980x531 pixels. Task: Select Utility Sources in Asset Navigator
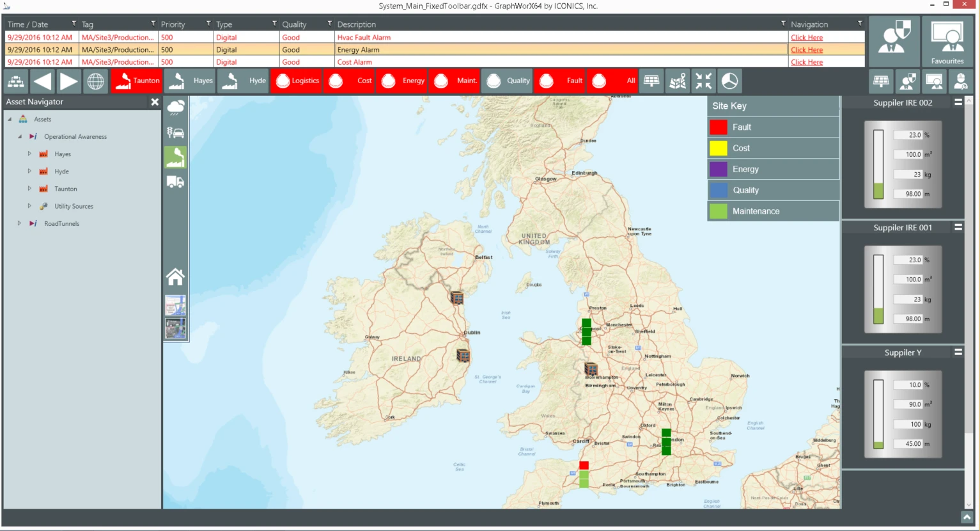tap(74, 206)
